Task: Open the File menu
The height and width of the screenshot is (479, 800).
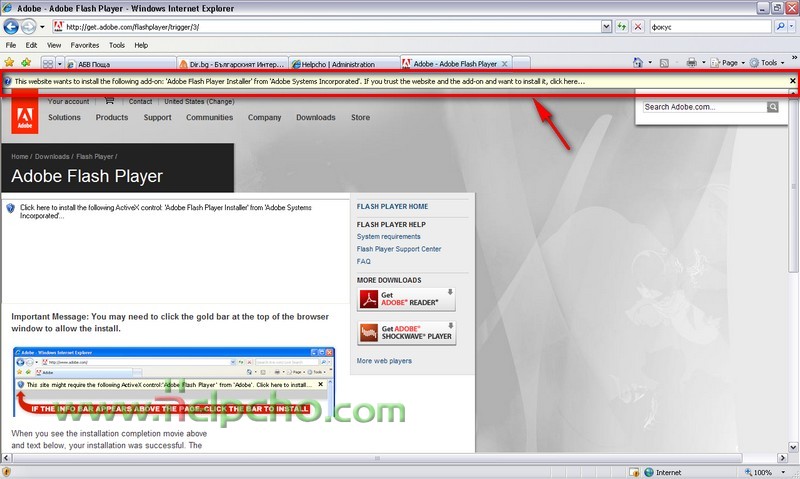Action: pos(11,45)
